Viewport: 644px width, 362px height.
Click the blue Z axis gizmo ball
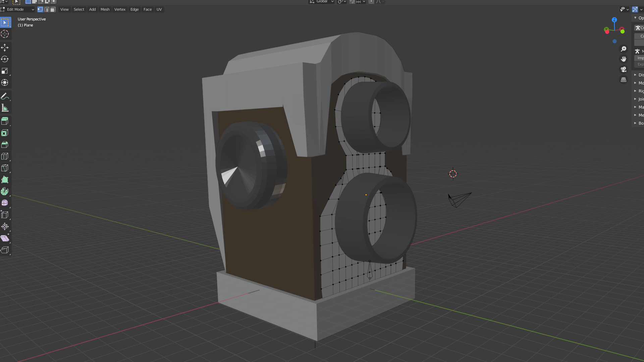(614, 20)
